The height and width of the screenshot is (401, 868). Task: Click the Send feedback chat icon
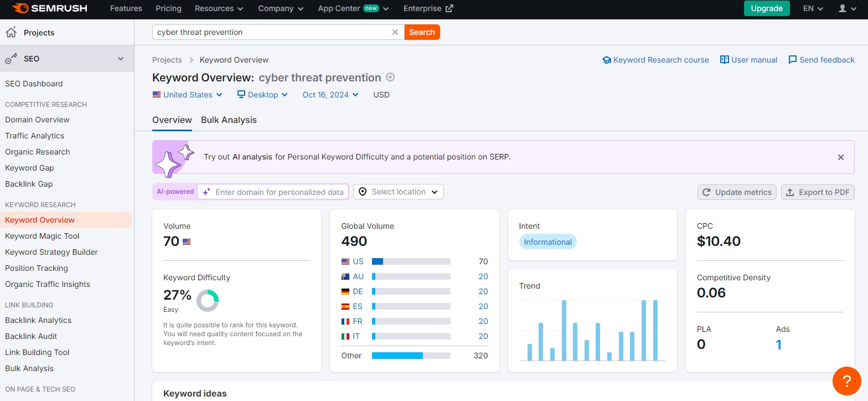(793, 60)
